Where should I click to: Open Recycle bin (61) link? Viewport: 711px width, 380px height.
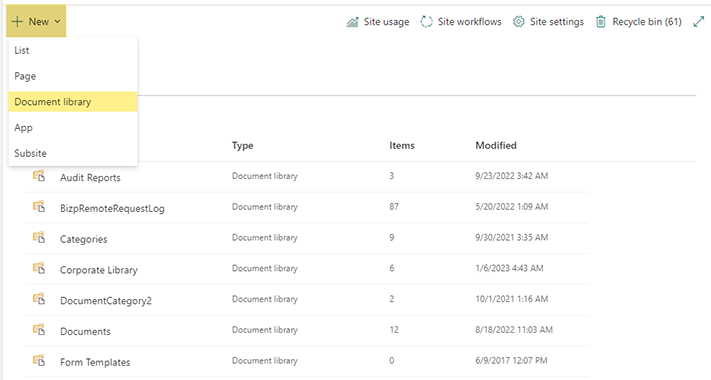click(647, 22)
